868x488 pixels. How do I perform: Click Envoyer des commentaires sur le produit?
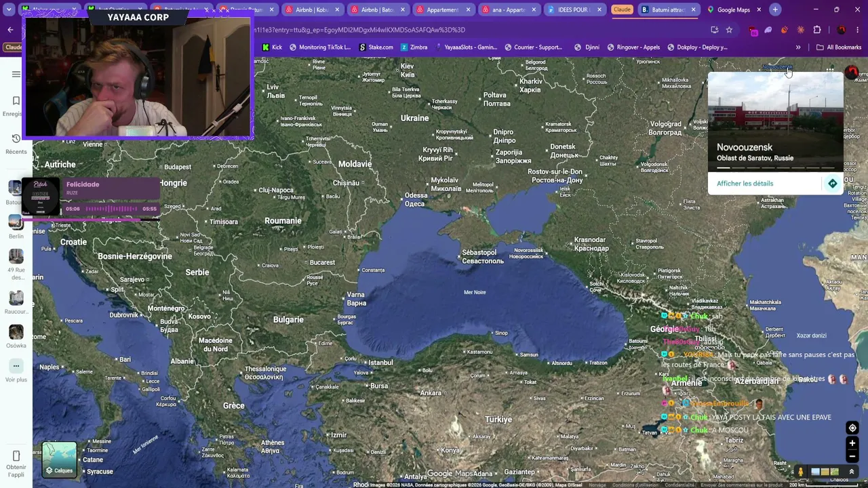point(741,485)
